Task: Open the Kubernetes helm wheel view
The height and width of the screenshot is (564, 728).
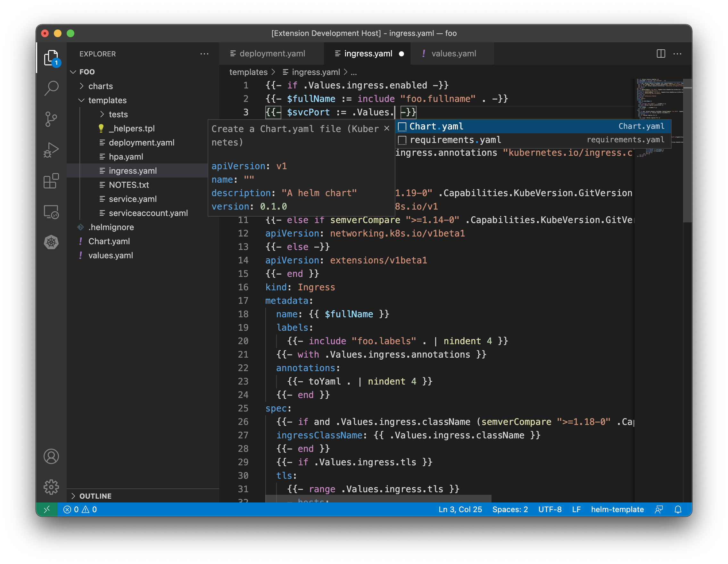Action: pos(51,242)
